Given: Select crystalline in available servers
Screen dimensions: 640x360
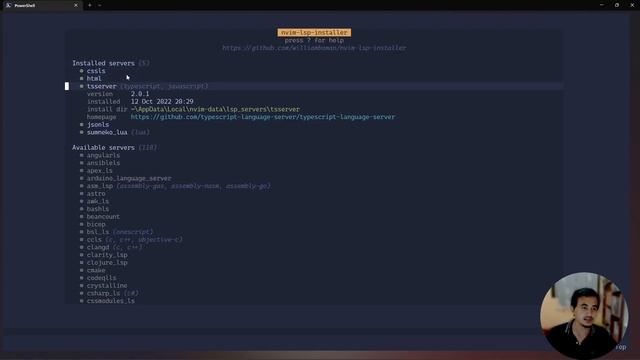Looking at the screenshot, I should tap(107, 286).
